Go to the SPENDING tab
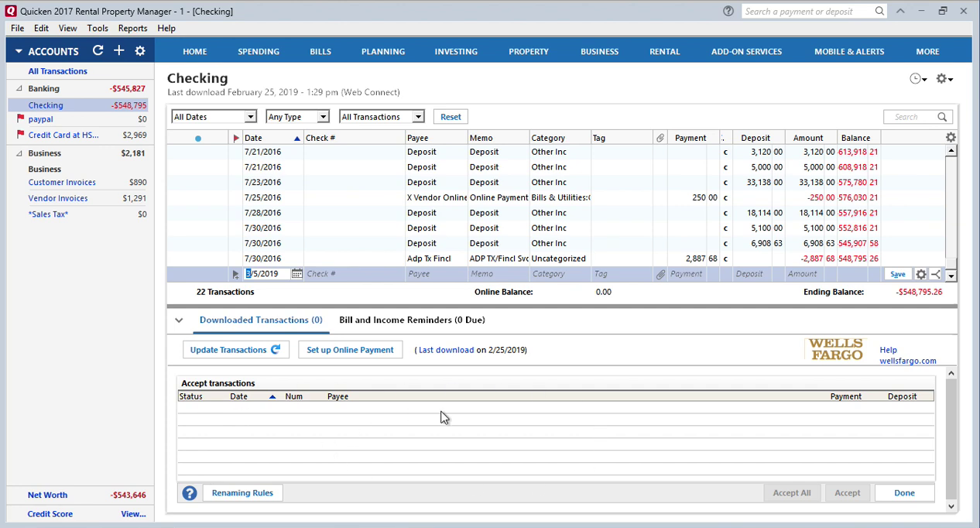The width and height of the screenshot is (980, 528). [259, 52]
